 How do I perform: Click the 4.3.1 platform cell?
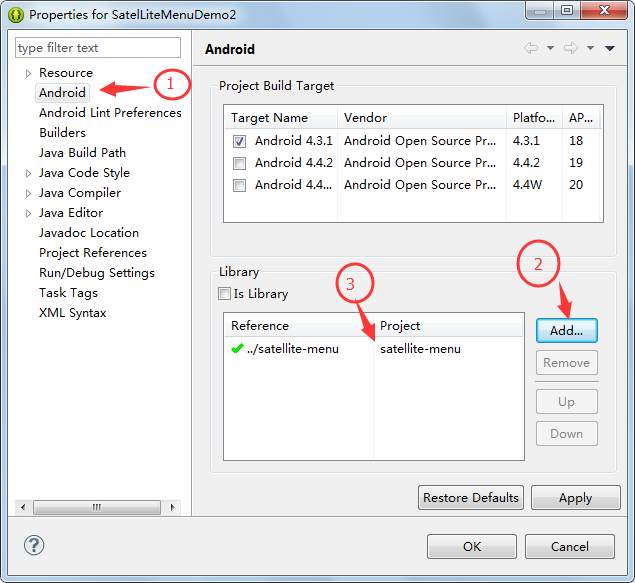[x=526, y=141]
